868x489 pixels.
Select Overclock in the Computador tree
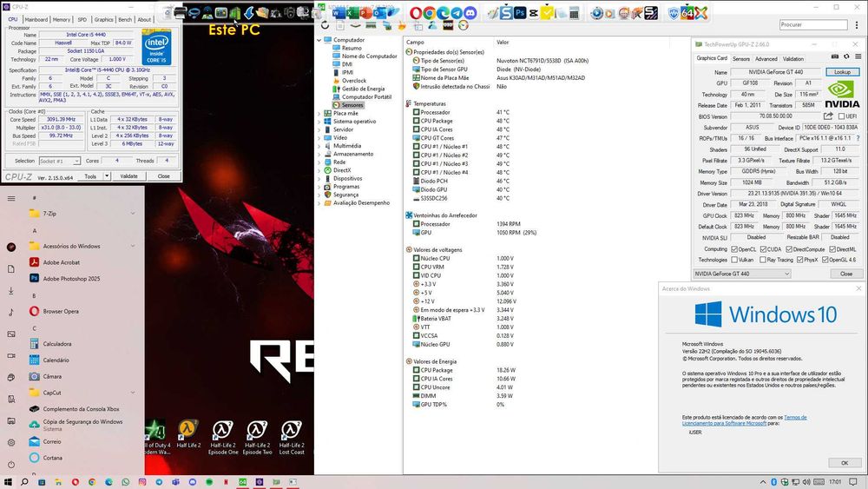353,80
